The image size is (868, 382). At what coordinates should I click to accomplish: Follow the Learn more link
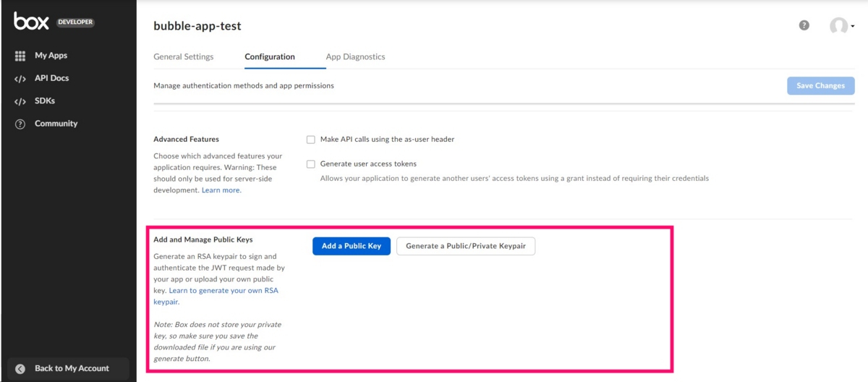221,190
